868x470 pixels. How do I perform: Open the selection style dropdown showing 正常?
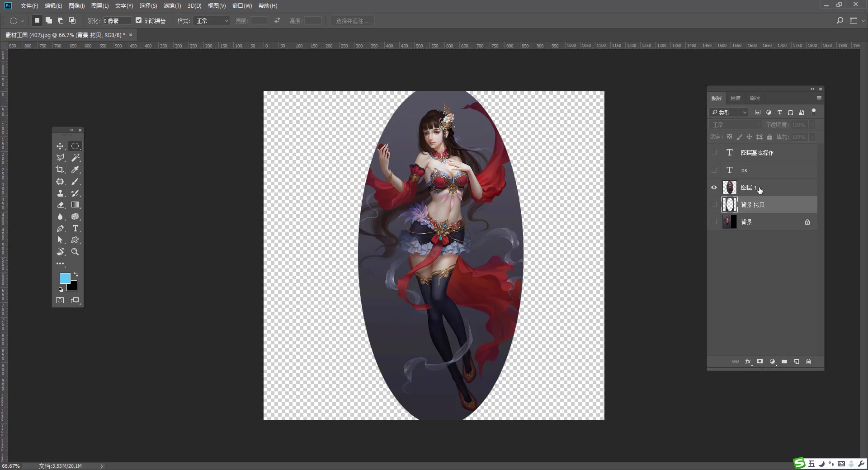pos(211,20)
